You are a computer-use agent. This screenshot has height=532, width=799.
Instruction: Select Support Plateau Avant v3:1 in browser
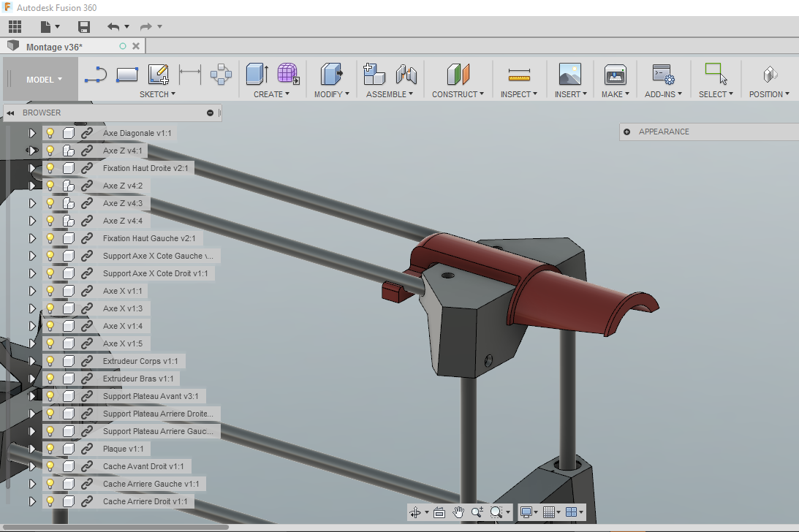[x=151, y=397]
